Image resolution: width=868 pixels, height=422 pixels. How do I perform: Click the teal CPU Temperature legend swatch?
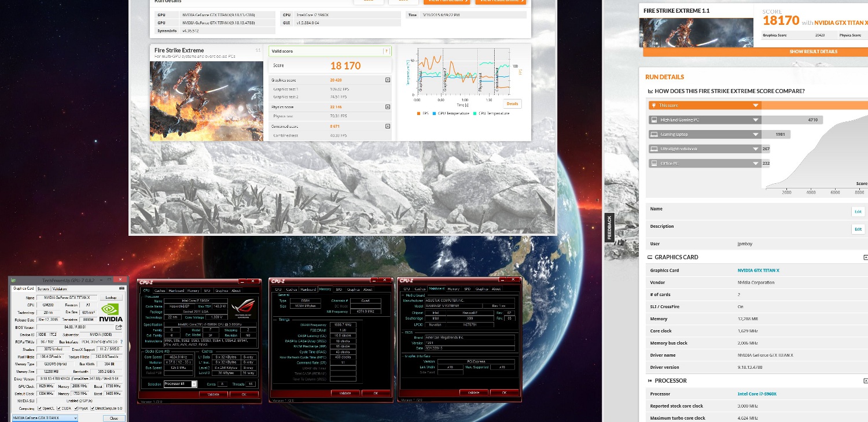click(x=475, y=113)
